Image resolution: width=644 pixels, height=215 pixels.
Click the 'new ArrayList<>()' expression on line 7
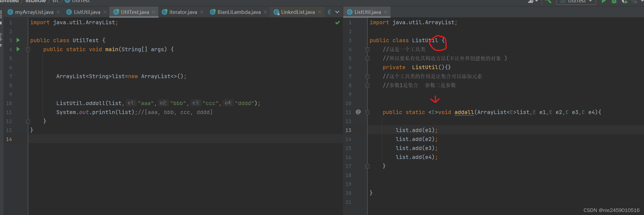click(156, 76)
